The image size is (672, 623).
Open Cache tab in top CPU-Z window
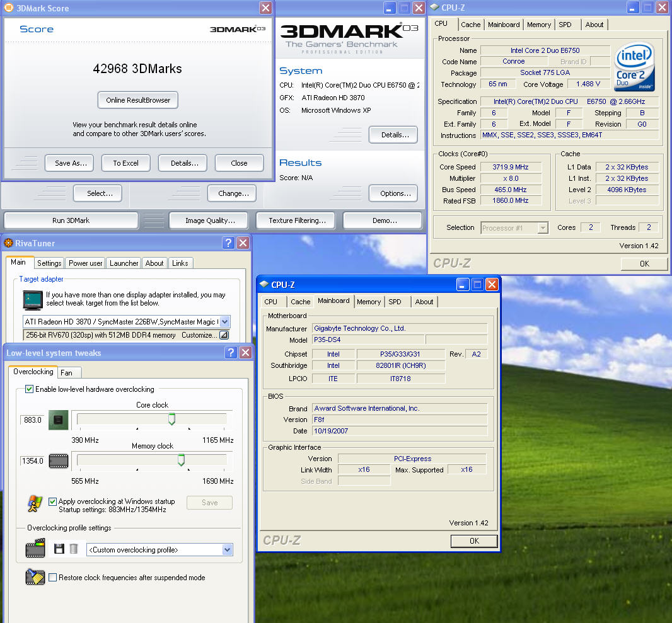(470, 25)
